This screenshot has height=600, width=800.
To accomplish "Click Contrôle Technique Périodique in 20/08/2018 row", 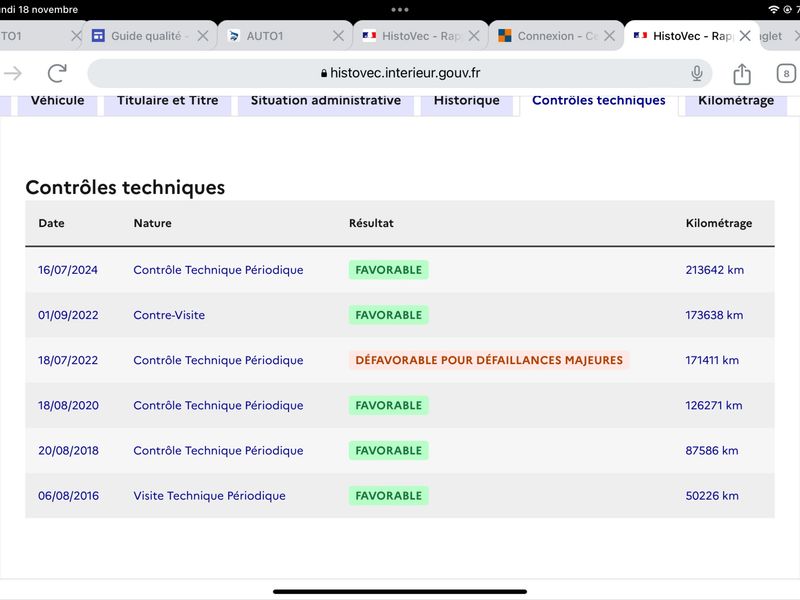I will (218, 451).
